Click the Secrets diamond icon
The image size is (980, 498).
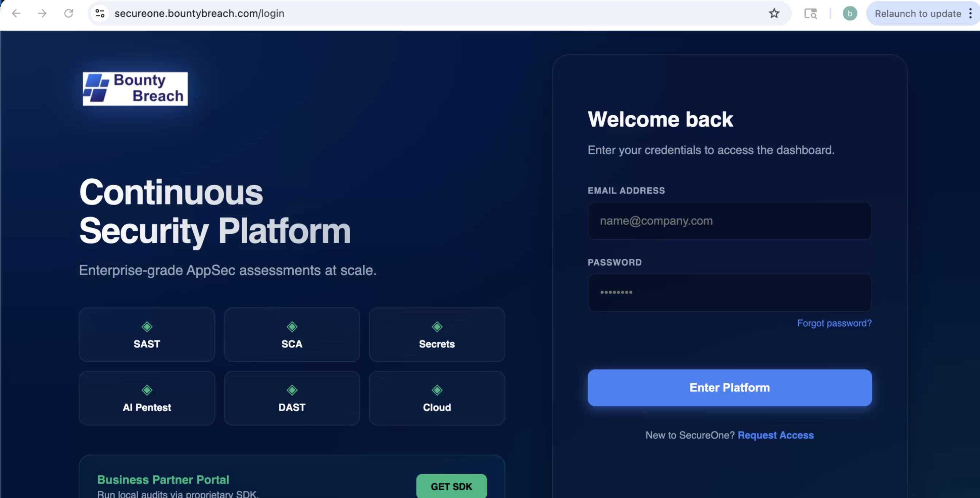(437, 327)
